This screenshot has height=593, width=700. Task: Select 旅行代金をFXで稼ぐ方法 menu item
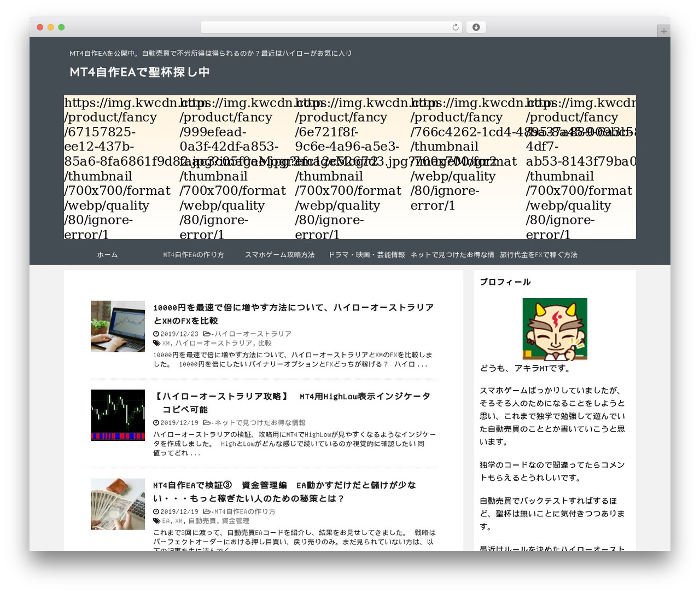[x=539, y=255]
